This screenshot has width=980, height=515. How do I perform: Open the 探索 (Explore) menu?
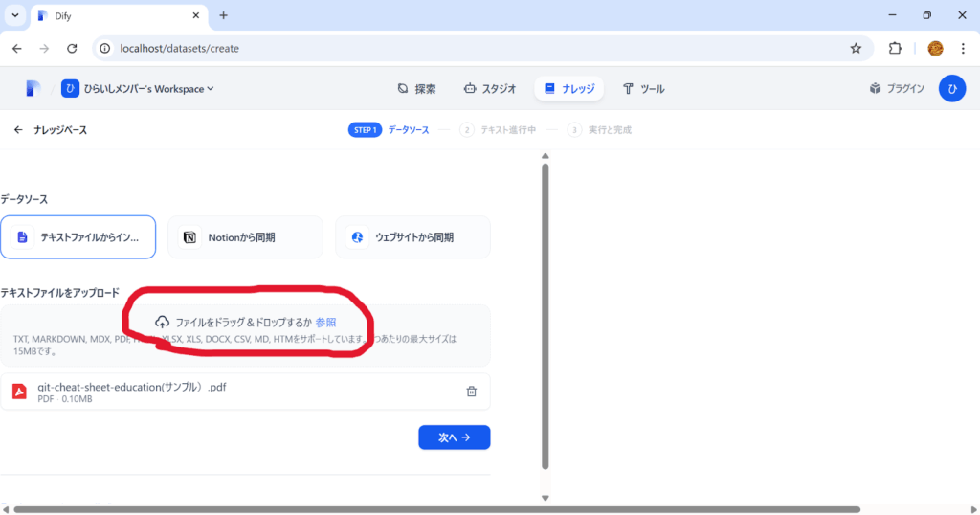coord(417,89)
